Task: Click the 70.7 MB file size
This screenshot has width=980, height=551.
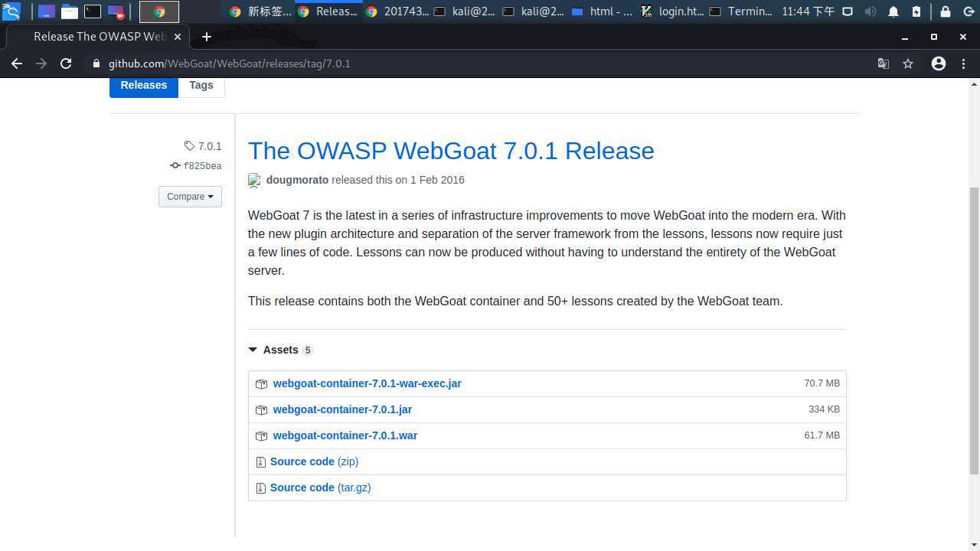Action: (x=822, y=383)
